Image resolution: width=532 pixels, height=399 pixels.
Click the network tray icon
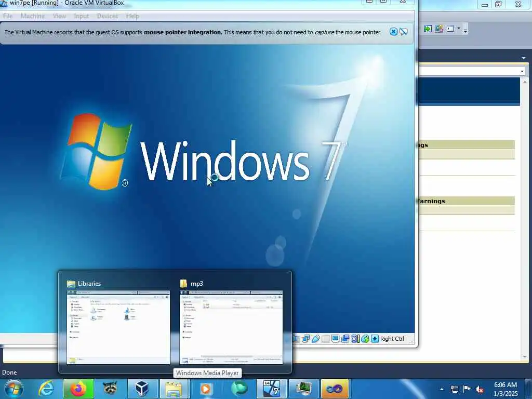[x=454, y=389]
